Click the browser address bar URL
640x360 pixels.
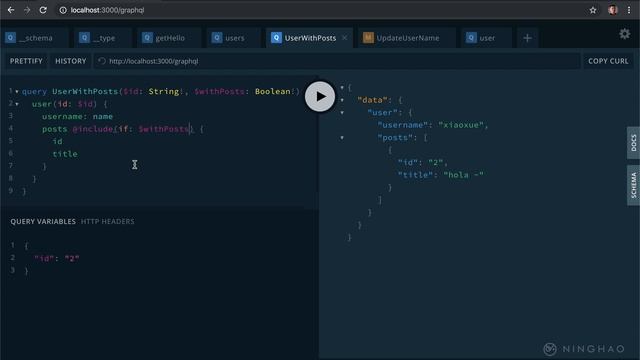107,10
